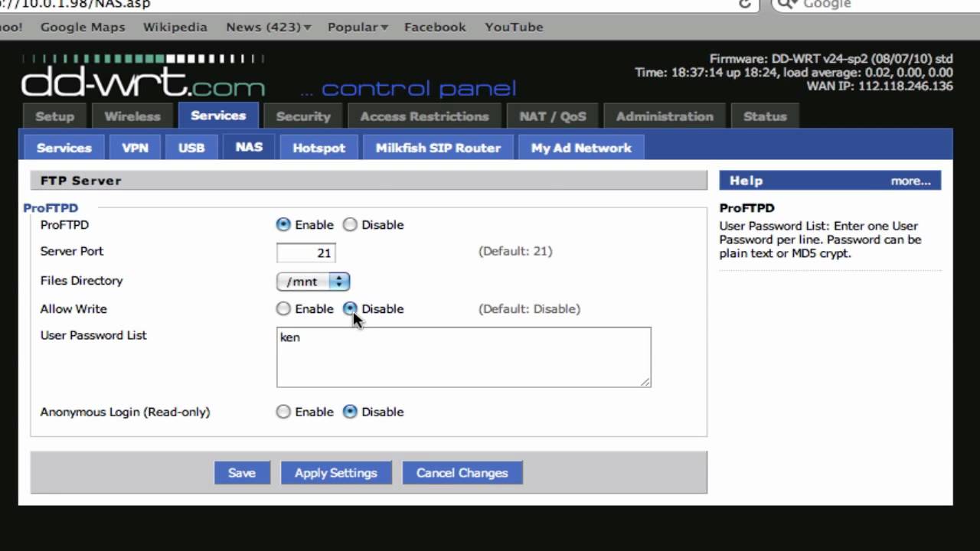Click the FTP Server section heading

80,181
